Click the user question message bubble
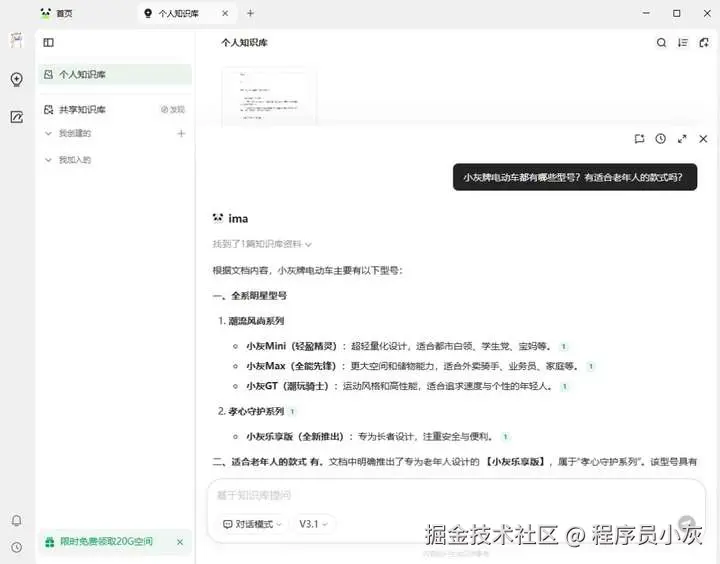The image size is (720, 564). (575, 177)
